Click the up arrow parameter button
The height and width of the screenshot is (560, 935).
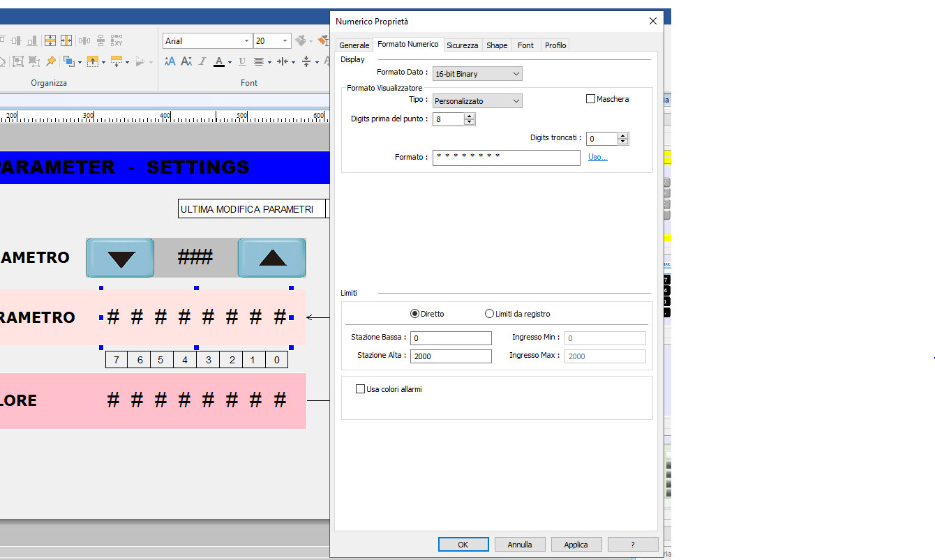pos(272,257)
